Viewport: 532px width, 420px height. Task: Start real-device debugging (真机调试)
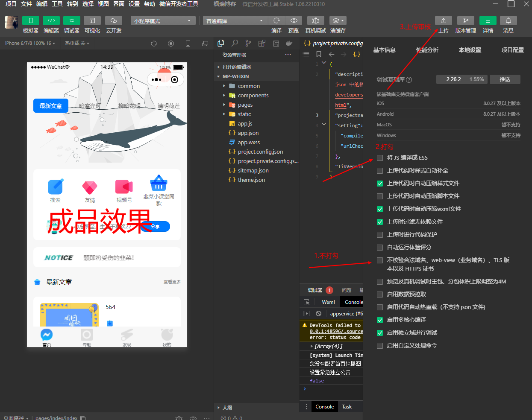click(315, 20)
